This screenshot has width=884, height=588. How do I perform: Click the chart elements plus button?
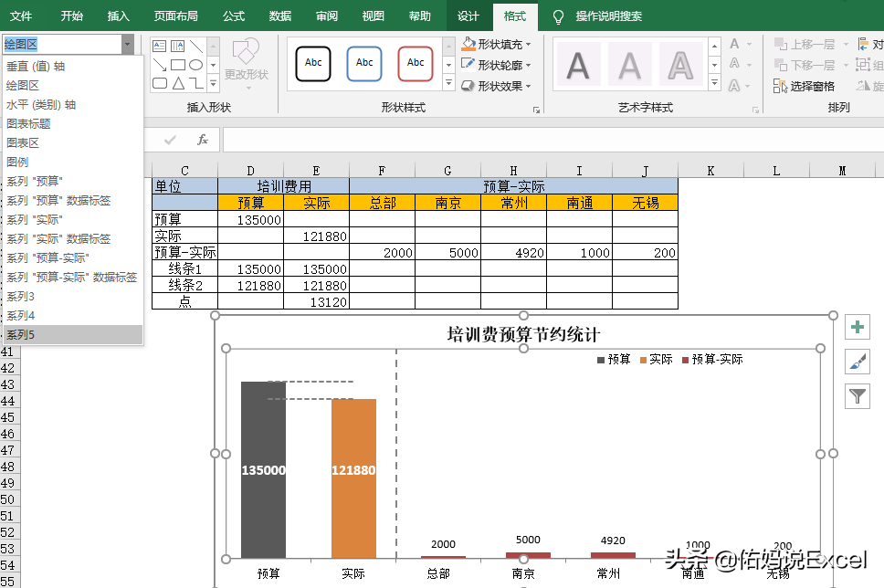858,327
